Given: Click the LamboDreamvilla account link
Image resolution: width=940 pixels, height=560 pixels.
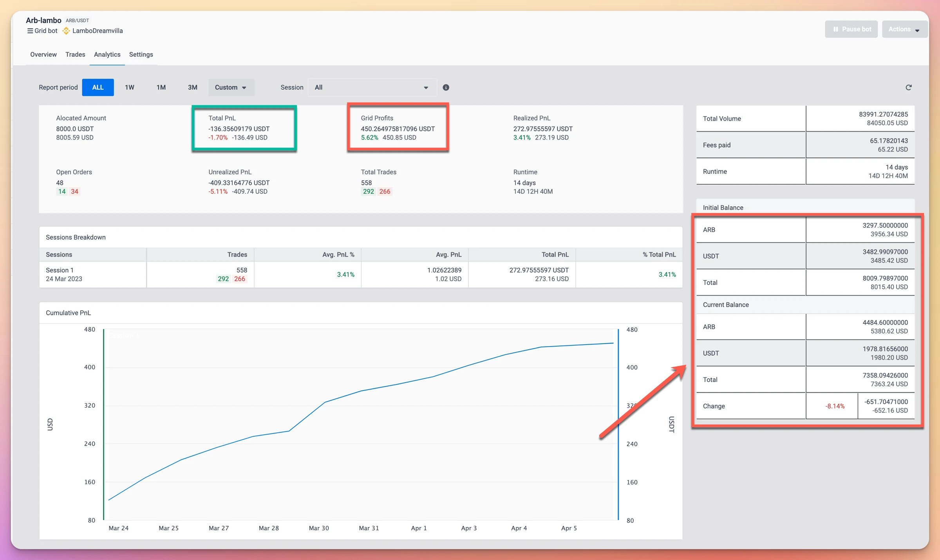Looking at the screenshot, I should point(98,31).
